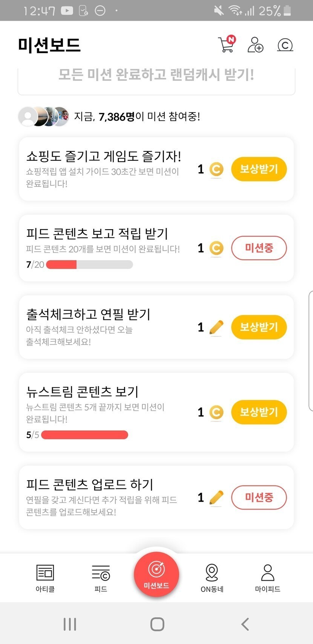Claim reward for 쇼핑도 즐기고 게임도 즐기자 mission
This screenshot has height=644, width=313.
pyautogui.click(x=259, y=169)
